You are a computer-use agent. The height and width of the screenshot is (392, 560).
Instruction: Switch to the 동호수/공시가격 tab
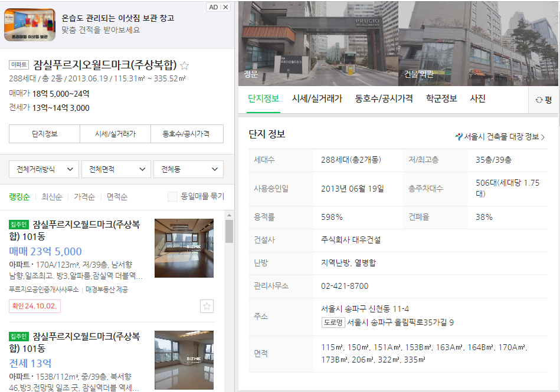pos(384,99)
